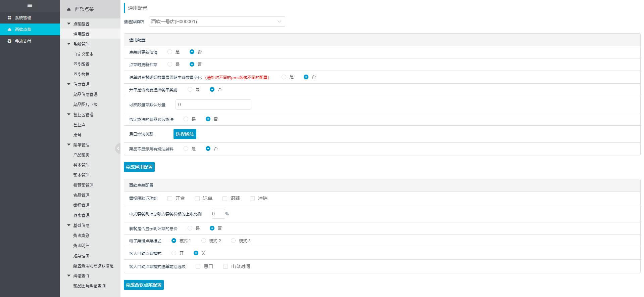Collapse the 点菜配置 tree group
This screenshot has height=297, width=644.
tap(69, 24)
